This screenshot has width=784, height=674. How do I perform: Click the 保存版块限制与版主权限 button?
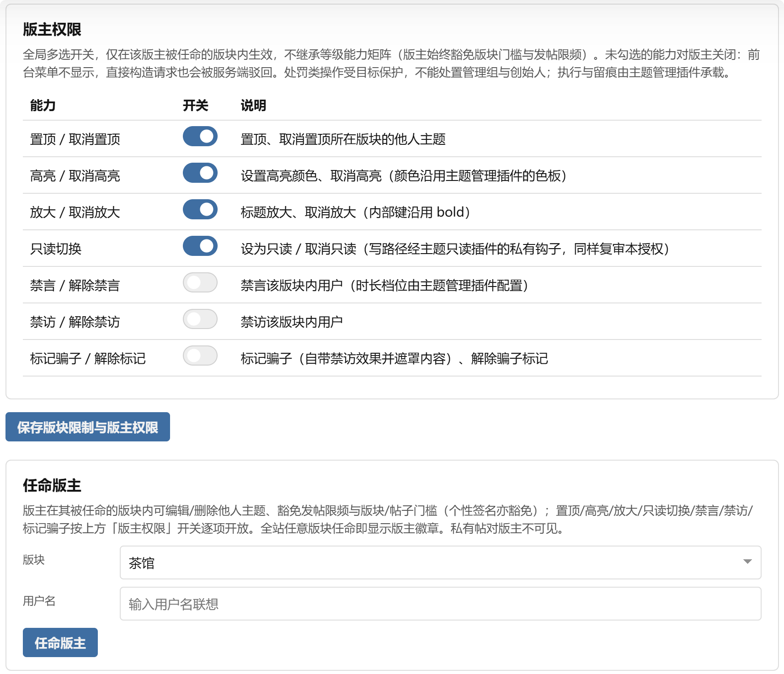point(88,427)
